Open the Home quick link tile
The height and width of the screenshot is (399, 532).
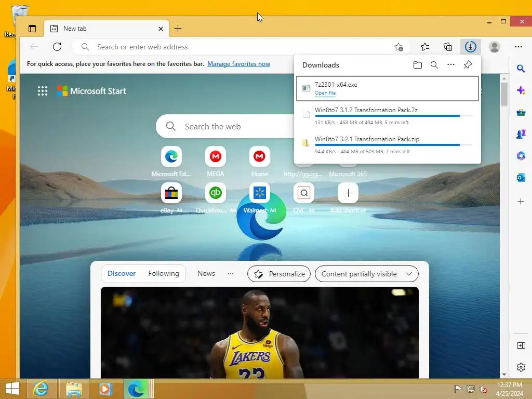point(260,156)
